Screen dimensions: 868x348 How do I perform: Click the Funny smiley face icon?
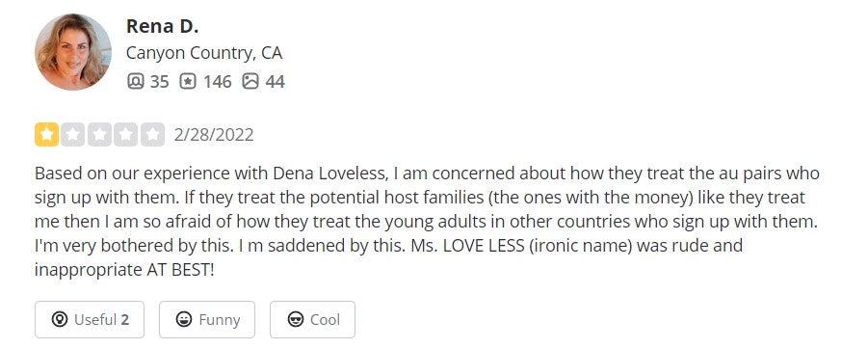click(x=184, y=320)
